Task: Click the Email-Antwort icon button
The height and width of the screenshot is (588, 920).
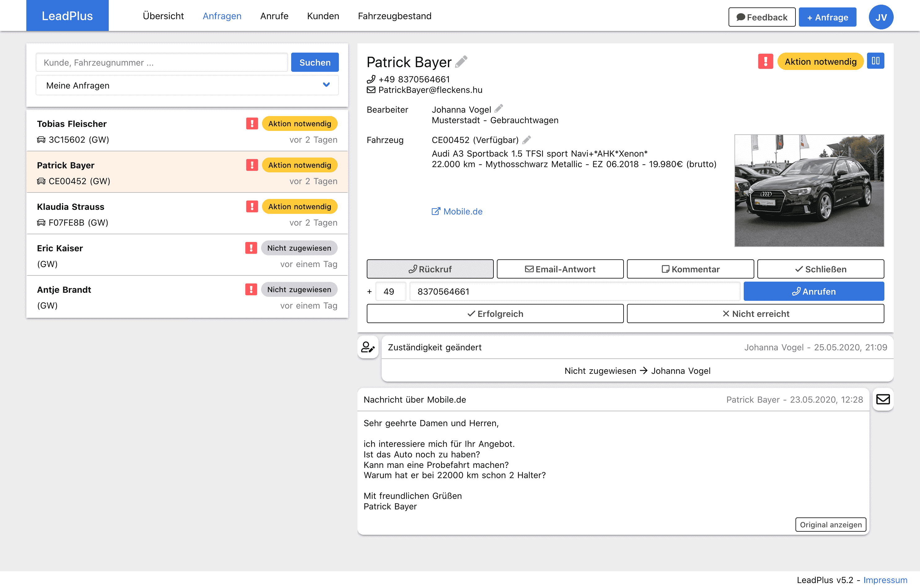Action: click(x=560, y=269)
